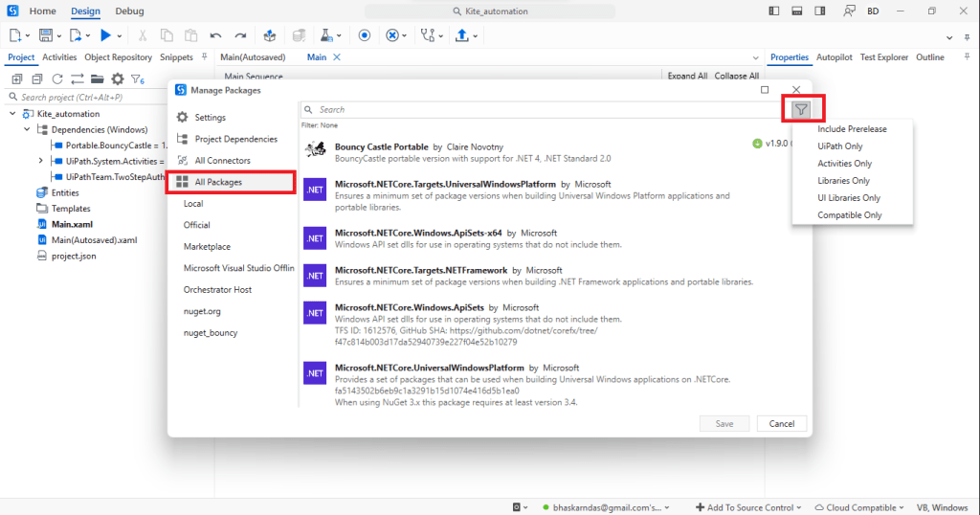Collapse the Kite_automation project node
The width and height of the screenshot is (980, 515).
coord(13,113)
